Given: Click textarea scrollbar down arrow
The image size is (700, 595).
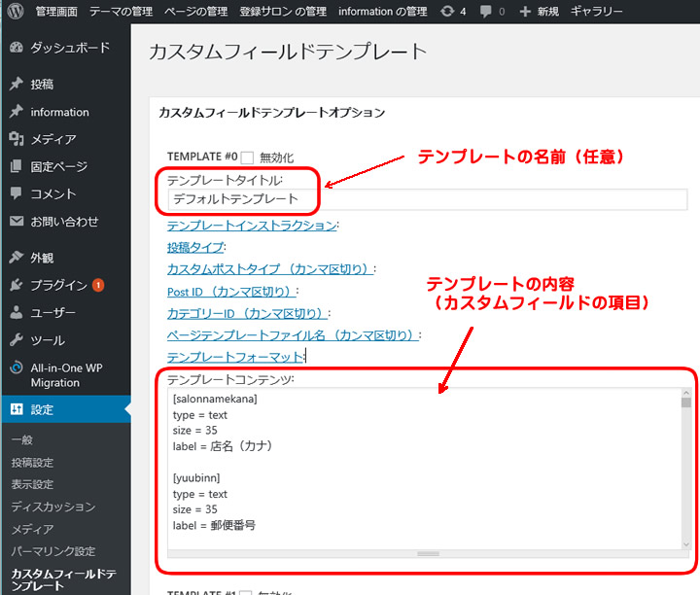Looking at the screenshot, I should (x=686, y=544).
